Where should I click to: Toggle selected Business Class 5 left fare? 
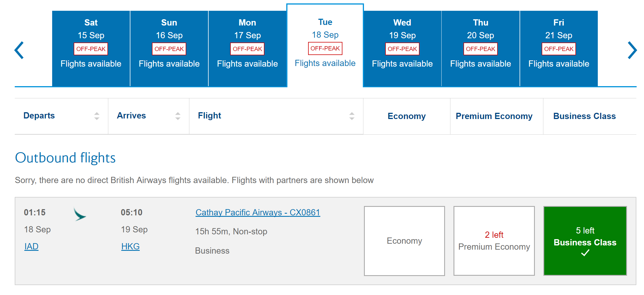(585, 241)
